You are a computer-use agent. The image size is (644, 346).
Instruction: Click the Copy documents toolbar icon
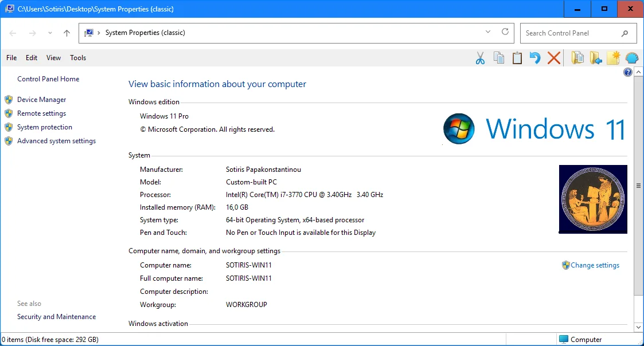pyautogui.click(x=498, y=58)
